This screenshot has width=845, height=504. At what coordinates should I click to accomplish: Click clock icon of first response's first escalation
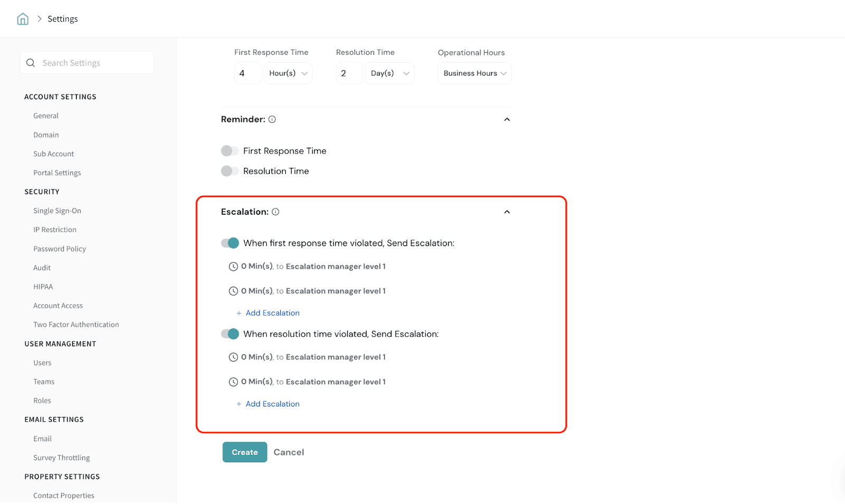point(233,267)
